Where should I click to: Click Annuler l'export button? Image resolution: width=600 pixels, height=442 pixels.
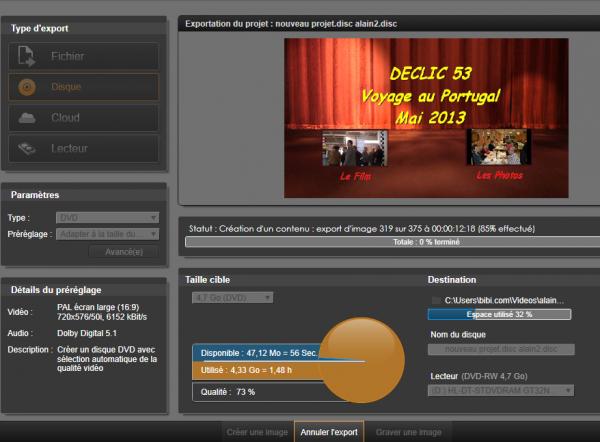(x=329, y=432)
